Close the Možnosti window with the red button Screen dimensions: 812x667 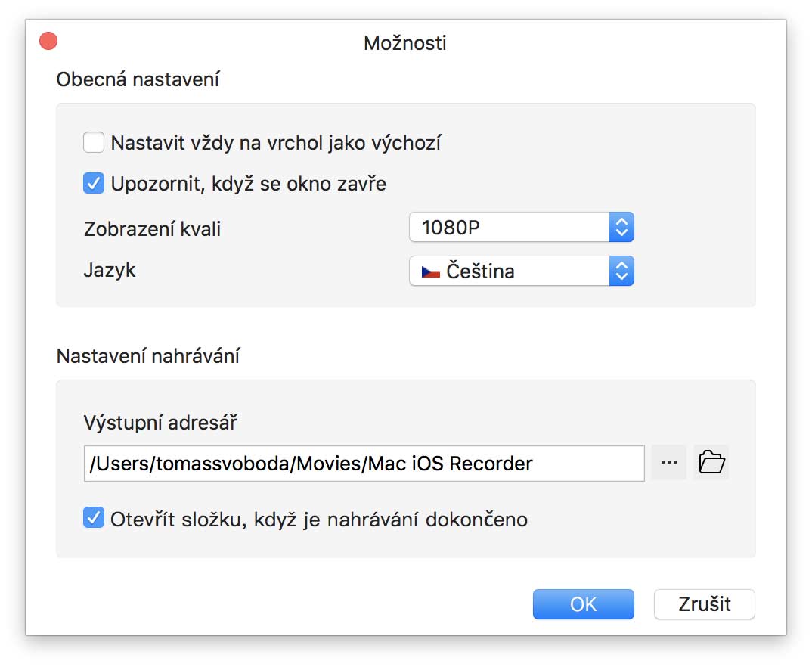pos(48,41)
